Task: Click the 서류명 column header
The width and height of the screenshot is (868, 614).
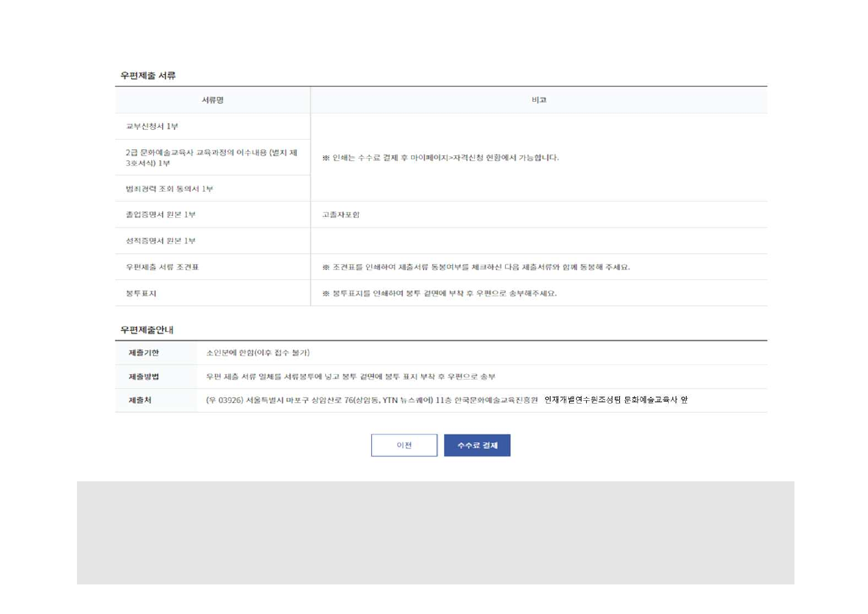Action: pyautogui.click(x=212, y=100)
